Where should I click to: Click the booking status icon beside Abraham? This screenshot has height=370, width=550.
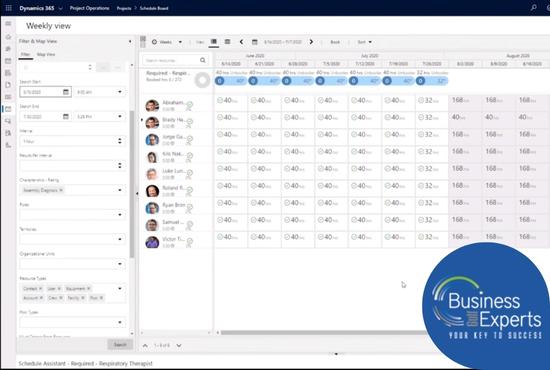[x=189, y=106]
